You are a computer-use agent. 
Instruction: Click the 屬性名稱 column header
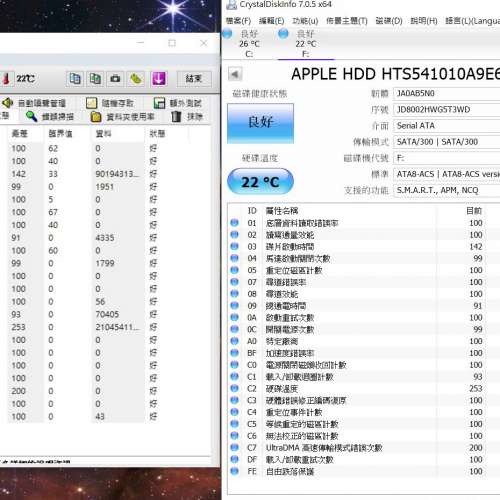coord(282,211)
